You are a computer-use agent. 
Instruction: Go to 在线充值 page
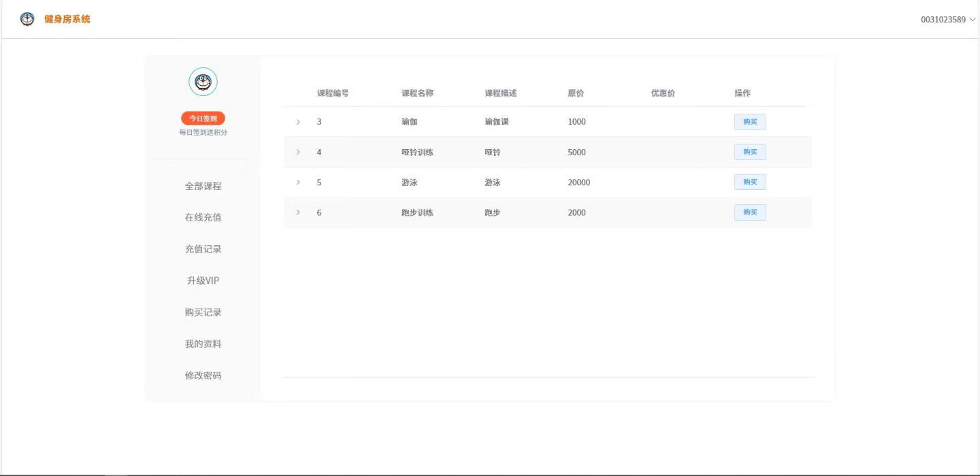pos(203,217)
